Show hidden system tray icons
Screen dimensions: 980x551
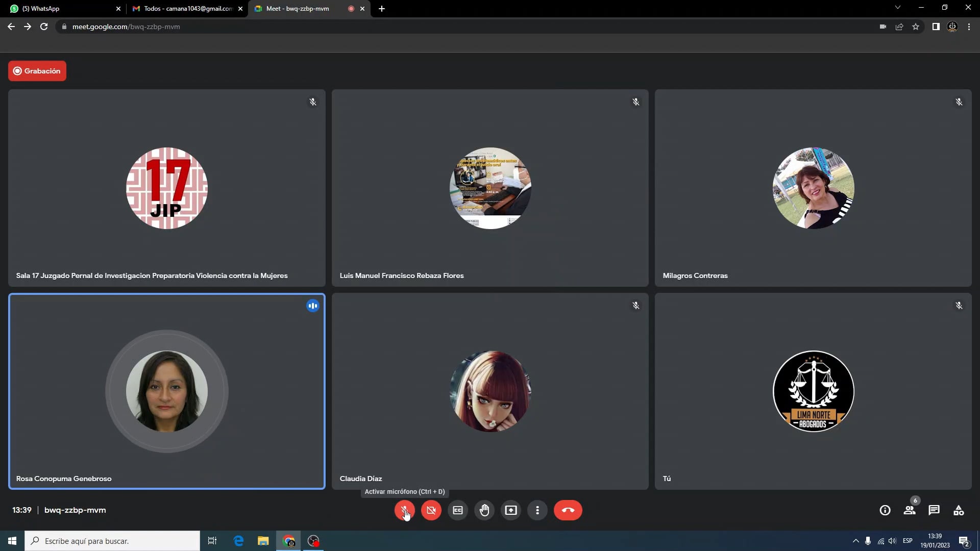855,541
